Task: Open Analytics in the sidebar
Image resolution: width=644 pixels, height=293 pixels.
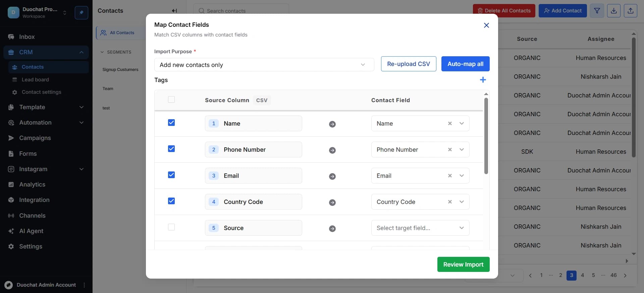Action: click(x=46, y=185)
